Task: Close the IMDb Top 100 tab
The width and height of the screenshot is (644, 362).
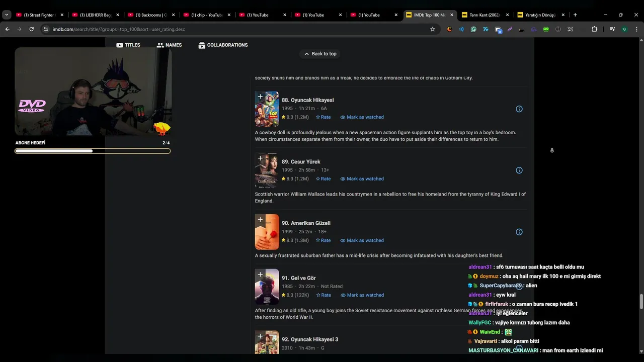Action: click(452, 15)
